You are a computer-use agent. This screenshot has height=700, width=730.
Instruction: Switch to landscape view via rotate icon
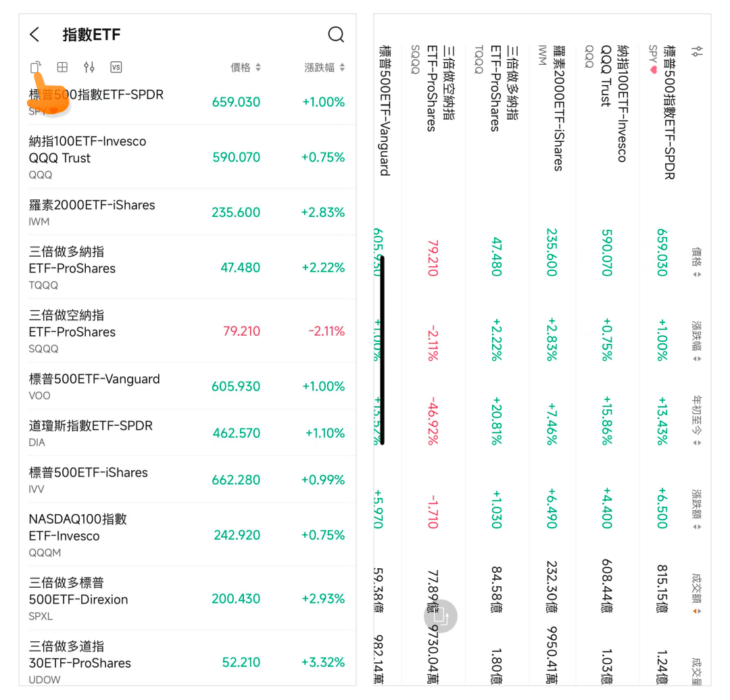click(x=36, y=67)
